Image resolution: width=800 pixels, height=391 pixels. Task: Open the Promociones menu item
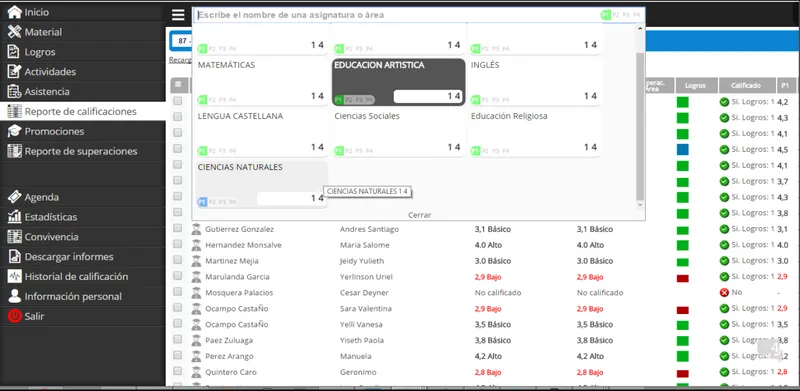[x=83, y=131]
